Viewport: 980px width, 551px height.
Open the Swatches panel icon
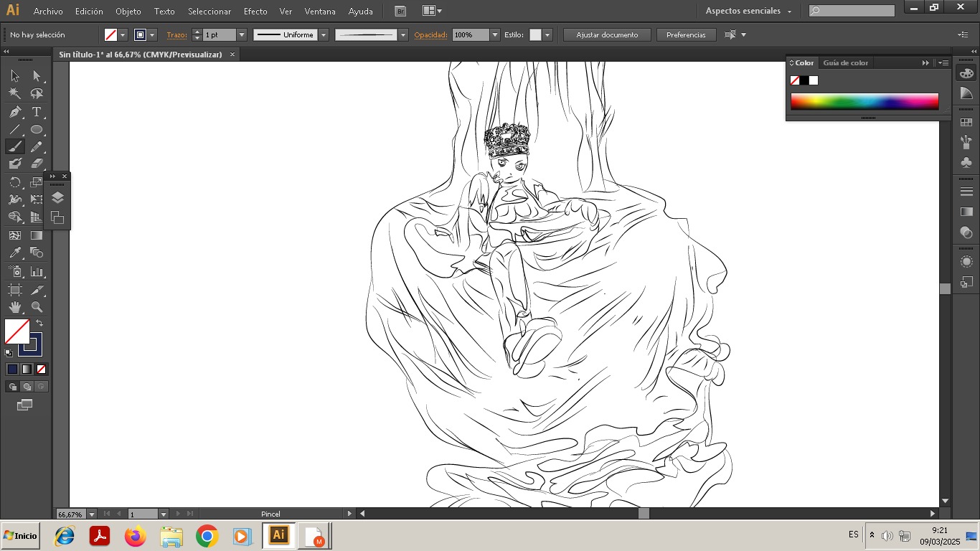966,123
